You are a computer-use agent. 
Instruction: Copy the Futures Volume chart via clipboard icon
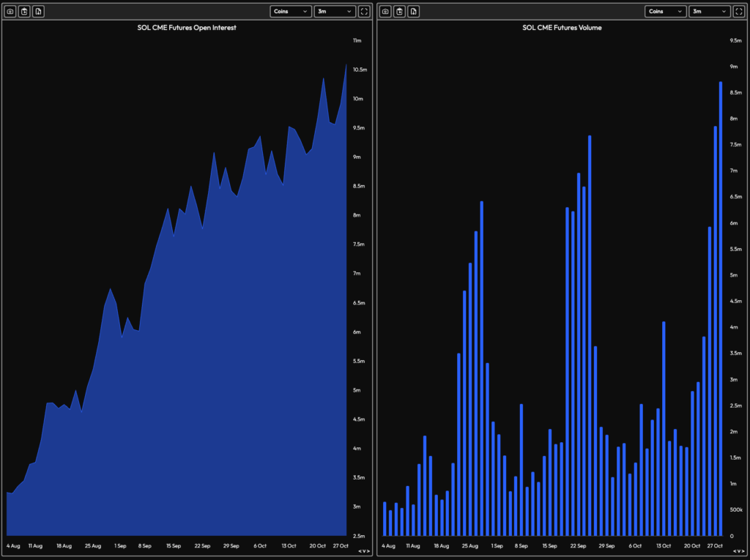[x=399, y=11]
